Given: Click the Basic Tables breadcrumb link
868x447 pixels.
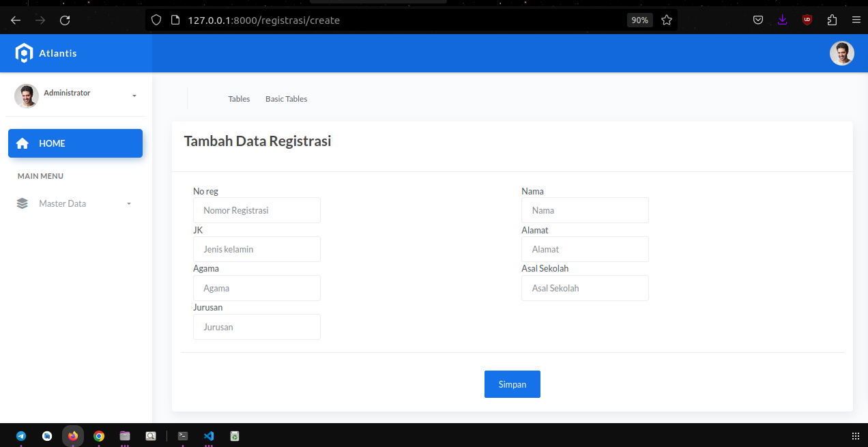Looking at the screenshot, I should (287, 99).
